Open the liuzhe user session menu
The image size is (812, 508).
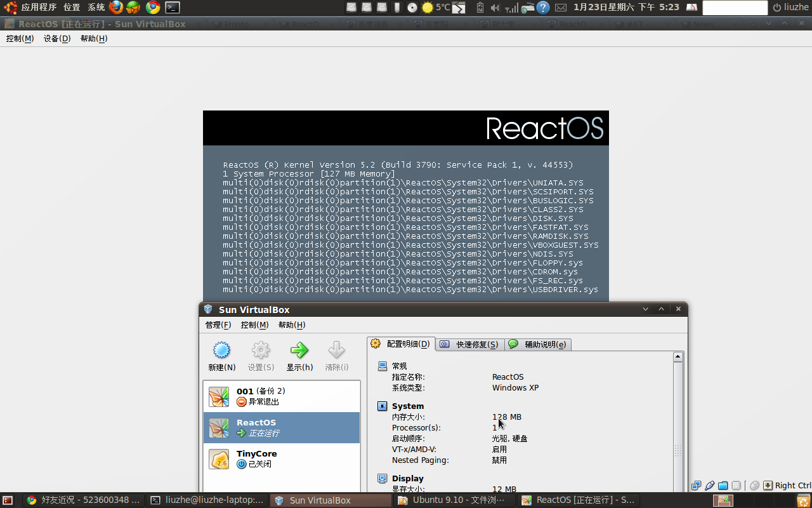pos(790,8)
